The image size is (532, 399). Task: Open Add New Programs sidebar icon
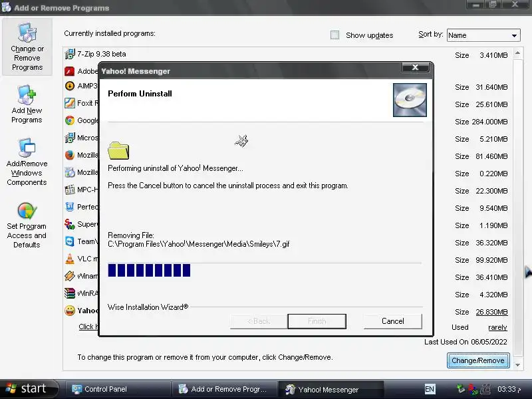pos(27,104)
